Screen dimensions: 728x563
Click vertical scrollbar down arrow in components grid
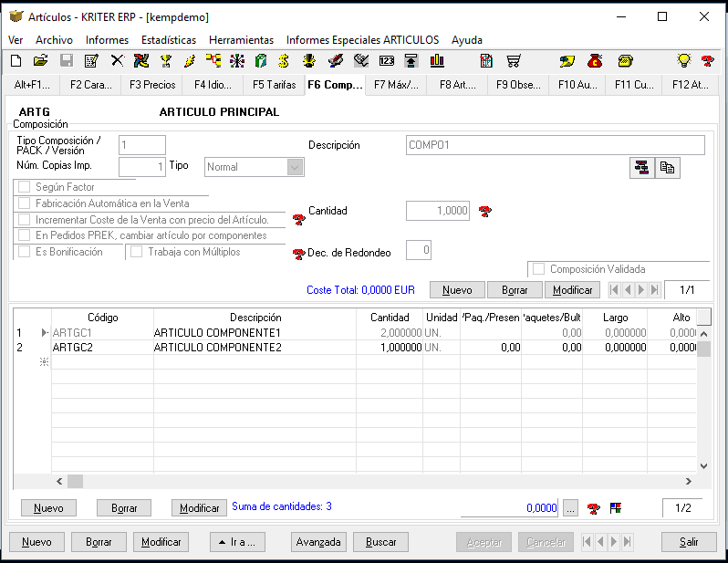[704, 466]
